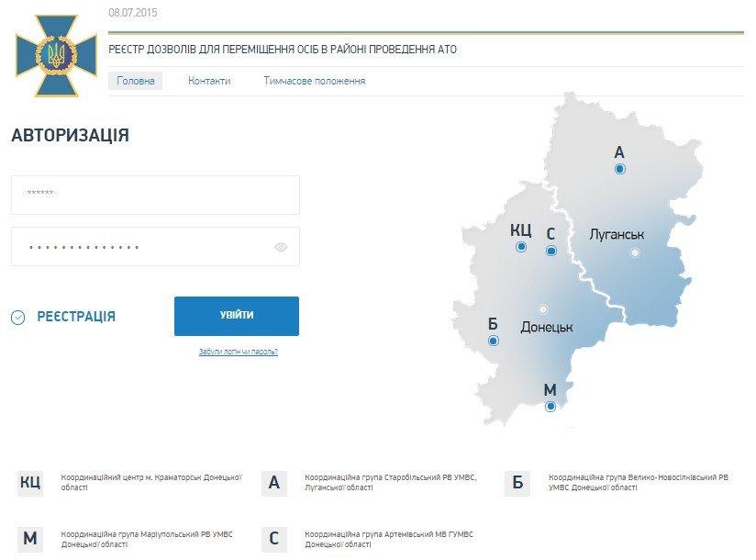Click the Донецьк city dot on map
Viewport: 756px width, 560px height.
(543, 309)
